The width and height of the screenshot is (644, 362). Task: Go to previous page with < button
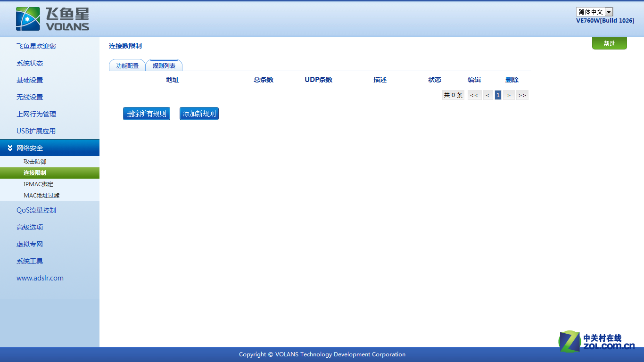tap(488, 95)
